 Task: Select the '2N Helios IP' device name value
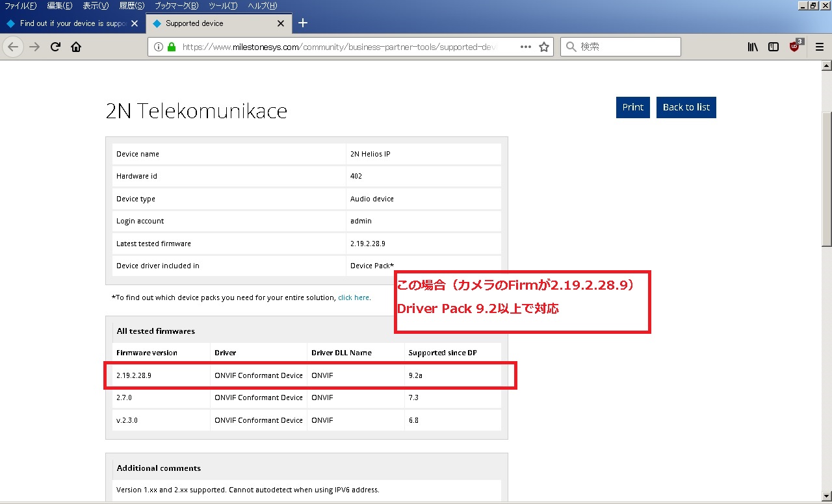click(x=370, y=154)
